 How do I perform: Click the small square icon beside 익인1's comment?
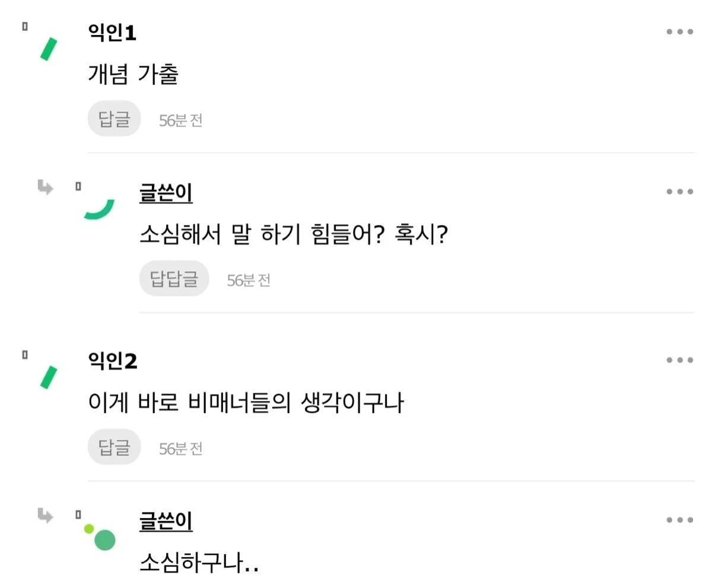pos(24,27)
